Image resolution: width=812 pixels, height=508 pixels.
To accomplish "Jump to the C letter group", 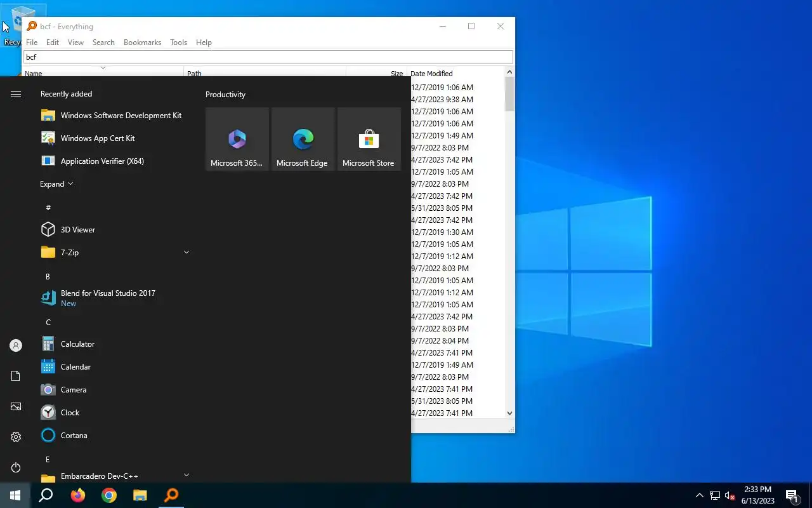I will pos(48,322).
